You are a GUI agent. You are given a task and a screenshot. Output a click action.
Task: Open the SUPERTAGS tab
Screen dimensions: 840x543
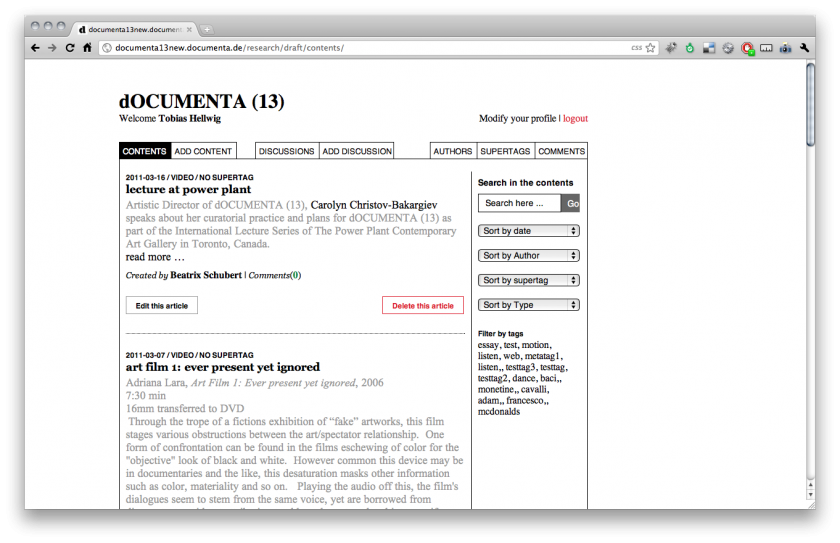coord(505,151)
